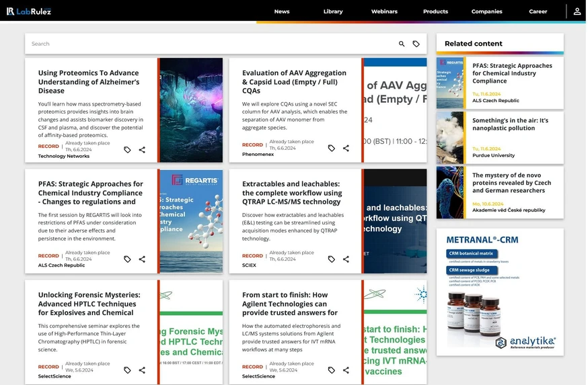588x385 pixels.
Task: Click the search magnifier icon
Action: click(x=402, y=44)
